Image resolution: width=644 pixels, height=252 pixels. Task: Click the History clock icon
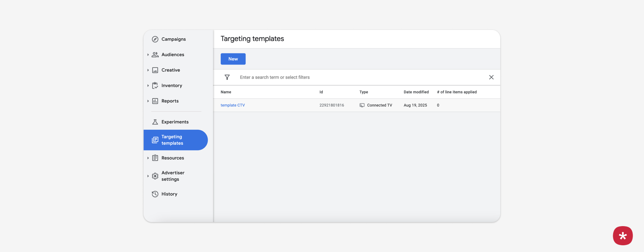(x=155, y=194)
